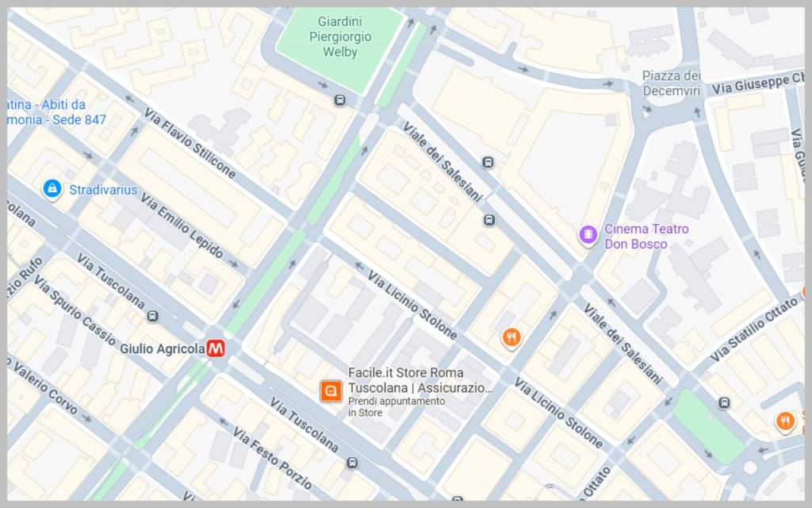This screenshot has height=508, width=812.
Task: Open the restaurant marker at the map's right edge
Action: coord(785,421)
